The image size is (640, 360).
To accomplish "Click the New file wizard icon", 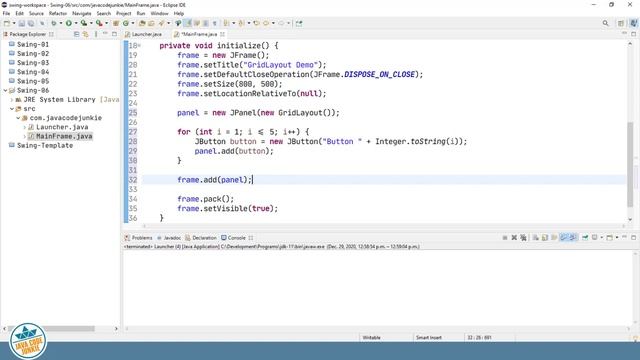I will pos(7,23).
